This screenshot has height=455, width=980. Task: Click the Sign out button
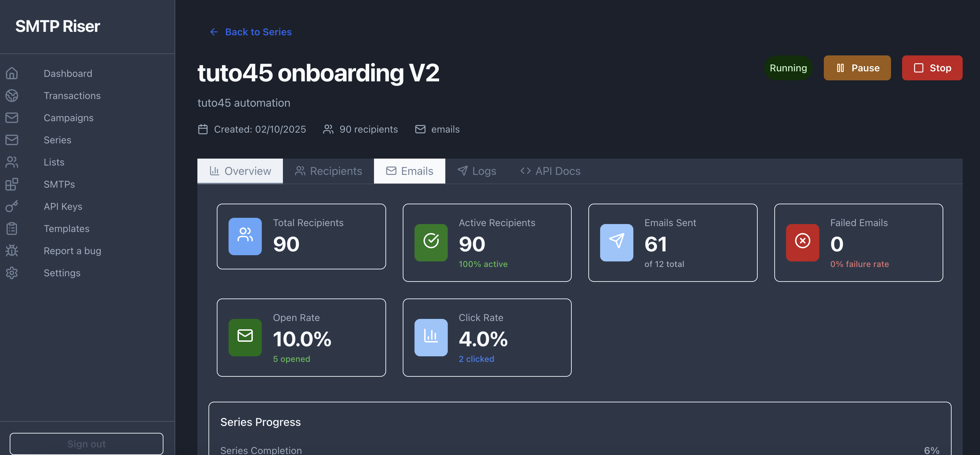[86, 444]
